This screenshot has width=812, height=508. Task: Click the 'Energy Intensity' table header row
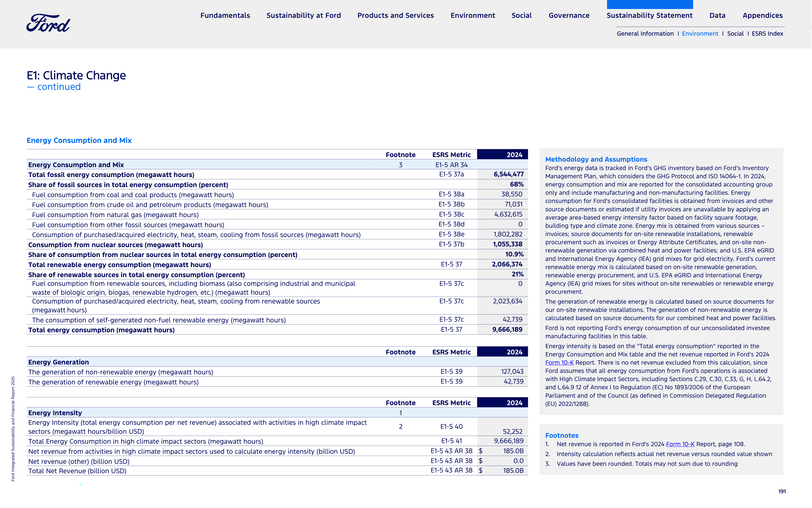pyautogui.click(x=277, y=413)
